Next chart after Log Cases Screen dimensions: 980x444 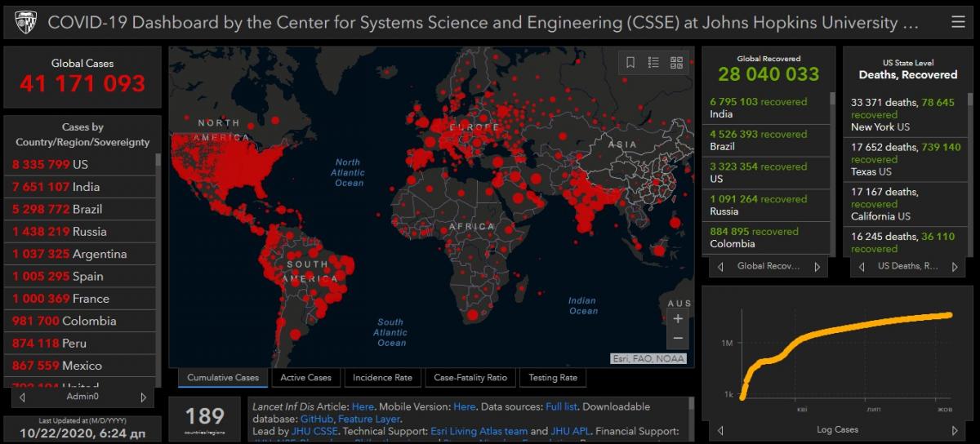point(955,430)
